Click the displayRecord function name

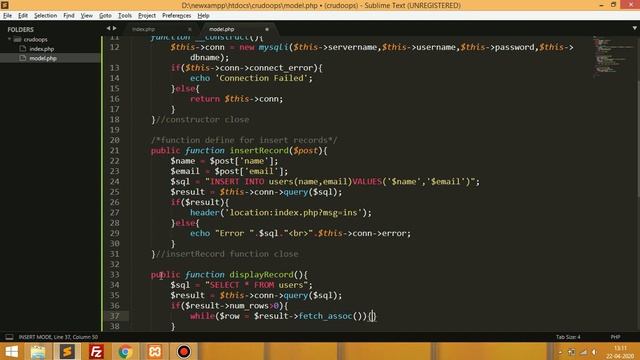pos(261,275)
